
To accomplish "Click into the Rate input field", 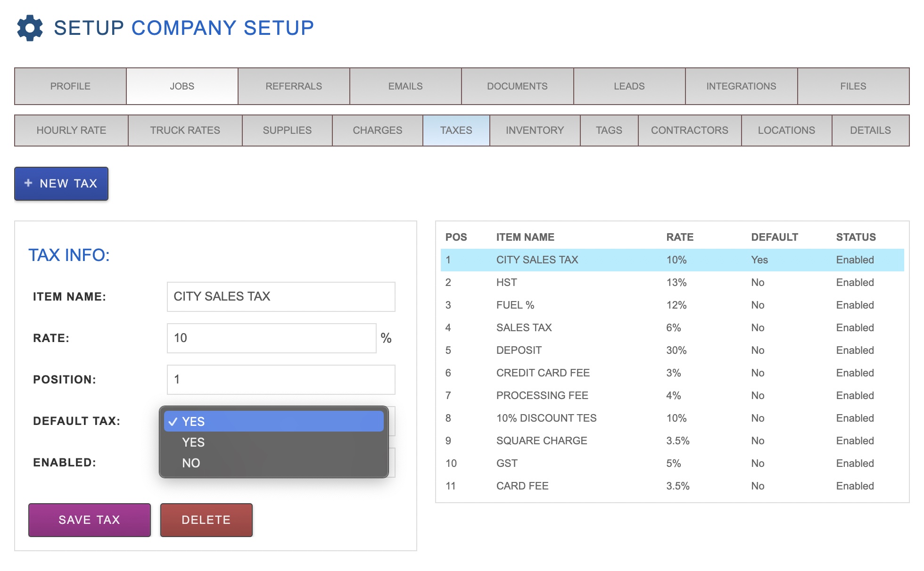I will (272, 338).
